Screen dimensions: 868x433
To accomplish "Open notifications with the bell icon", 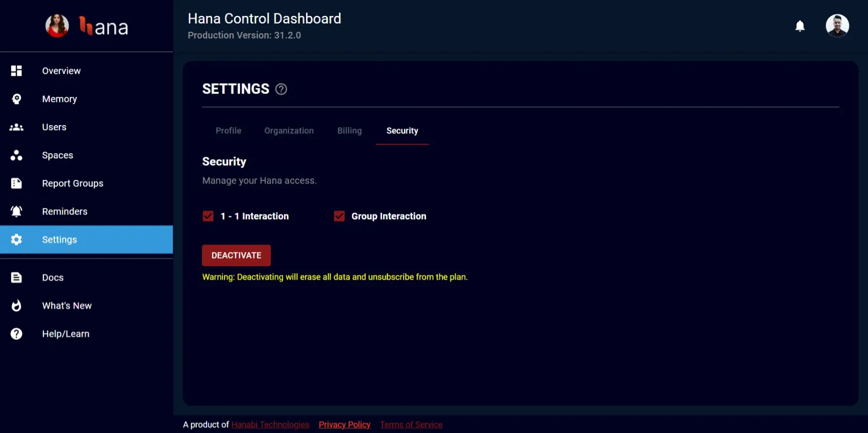I will (x=800, y=26).
